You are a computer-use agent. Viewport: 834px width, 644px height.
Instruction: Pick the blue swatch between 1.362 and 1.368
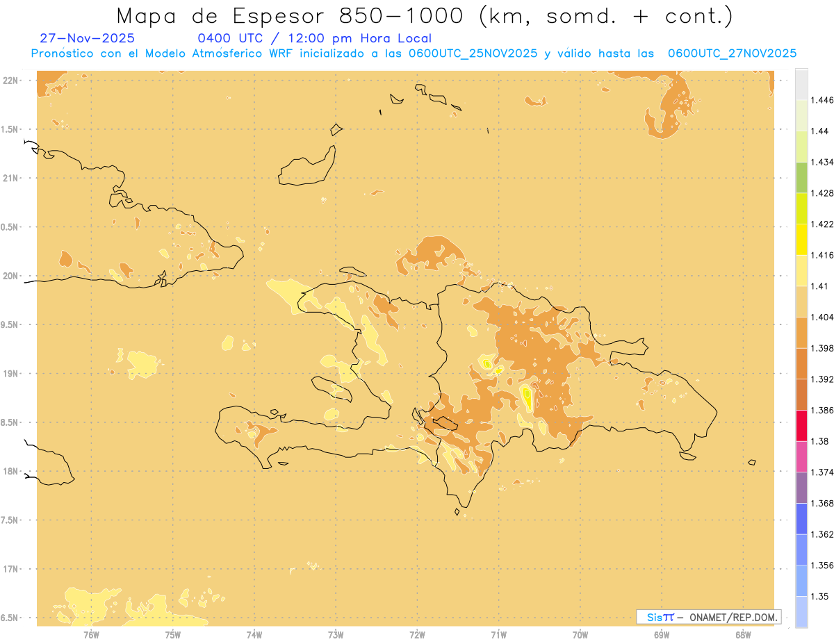(x=801, y=519)
